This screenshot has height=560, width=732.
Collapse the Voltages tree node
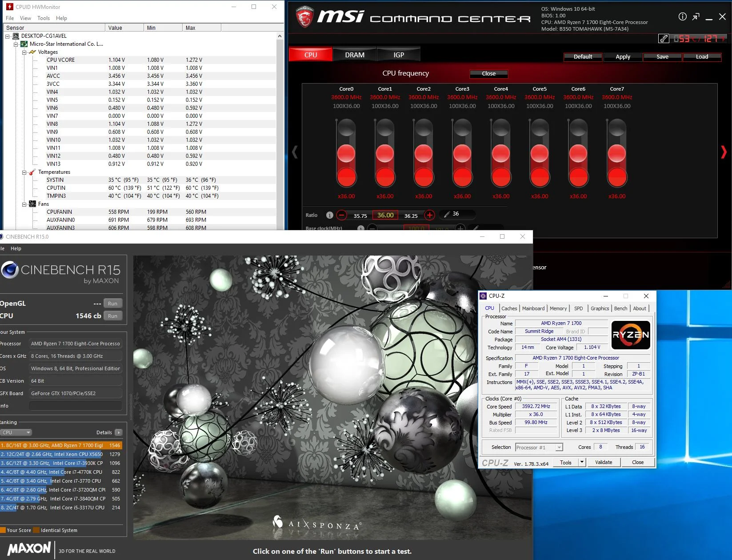pyautogui.click(x=24, y=52)
